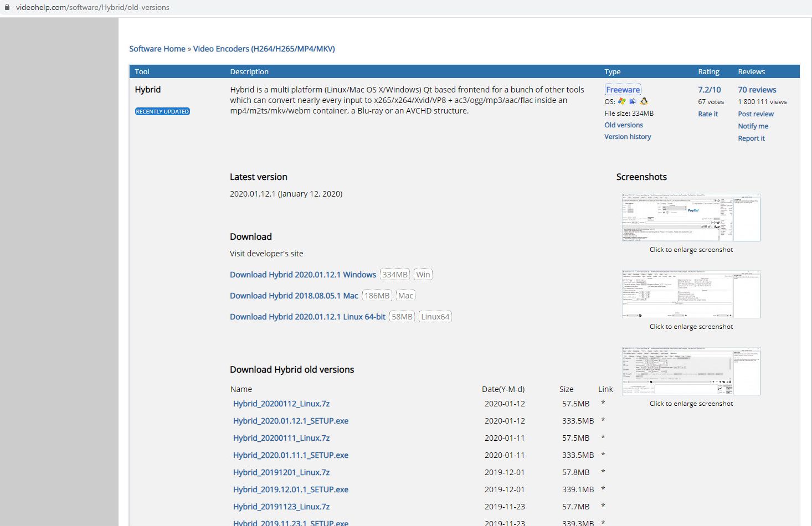
Task: Click the 186MB size tag
Action: (x=377, y=296)
